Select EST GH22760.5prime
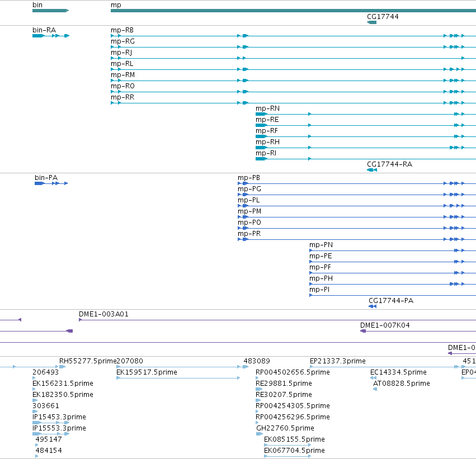The height and width of the screenshot is (459, 476). tap(285, 428)
